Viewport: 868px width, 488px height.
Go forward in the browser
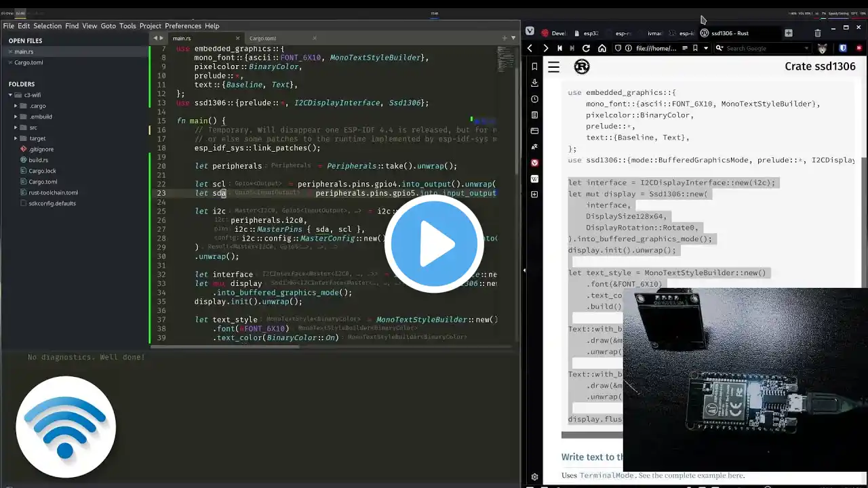click(x=545, y=48)
